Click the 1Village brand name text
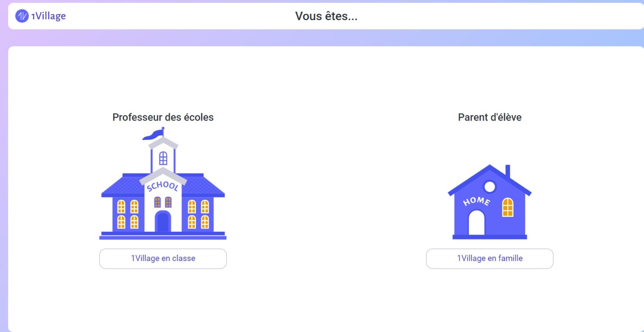The image size is (644, 332). [x=49, y=16]
